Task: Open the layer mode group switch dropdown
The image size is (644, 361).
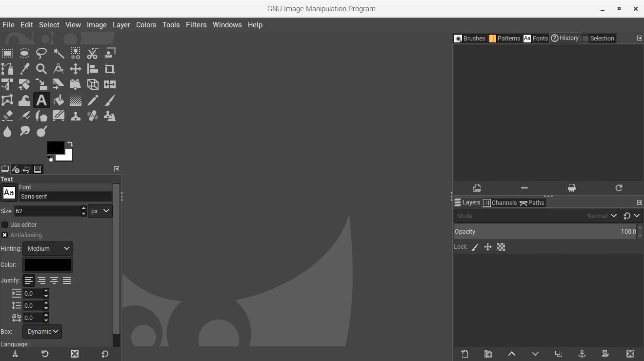Action: (632, 216)
